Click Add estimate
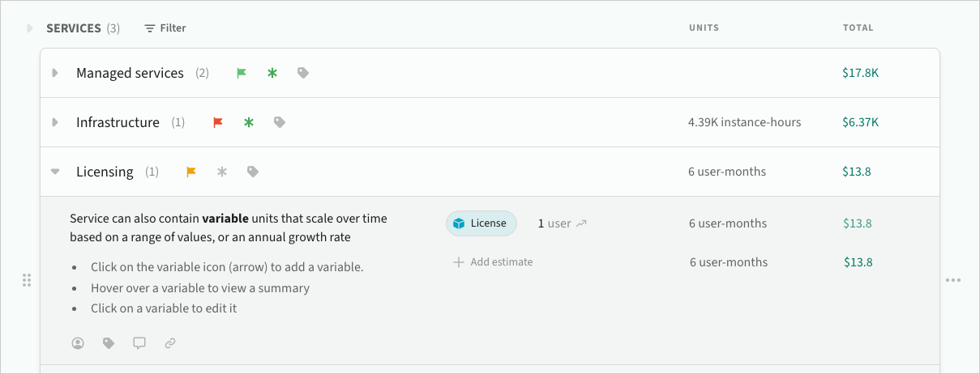 pyautogui.click(x=493, y=262)
